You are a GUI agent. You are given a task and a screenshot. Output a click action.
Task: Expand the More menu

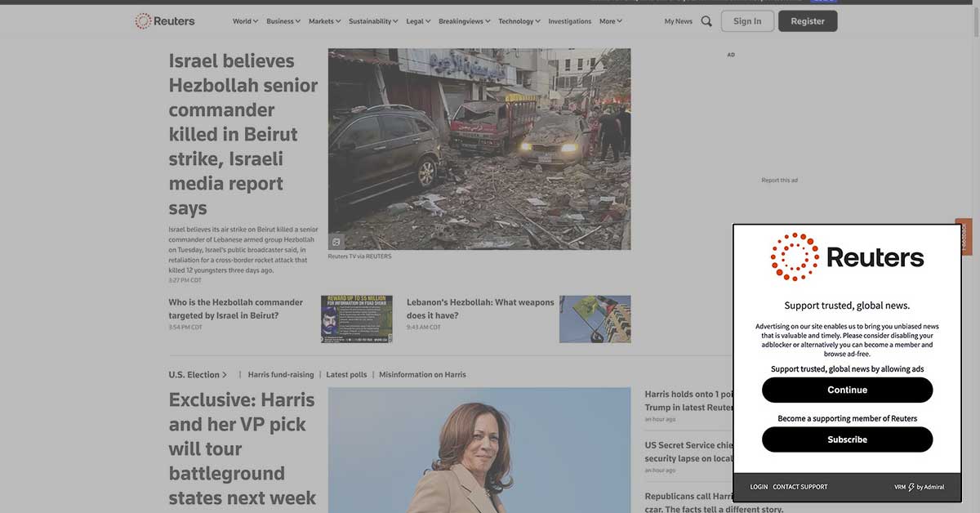[x=610, y=21]
